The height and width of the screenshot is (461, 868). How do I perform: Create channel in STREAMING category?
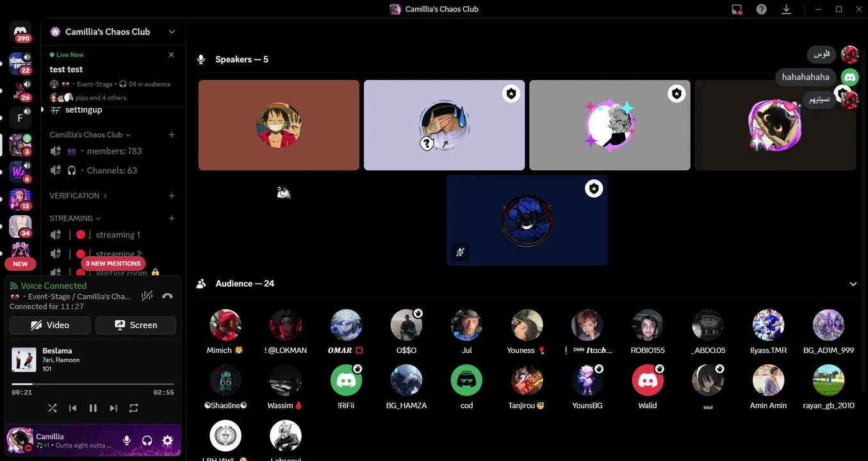172,218
